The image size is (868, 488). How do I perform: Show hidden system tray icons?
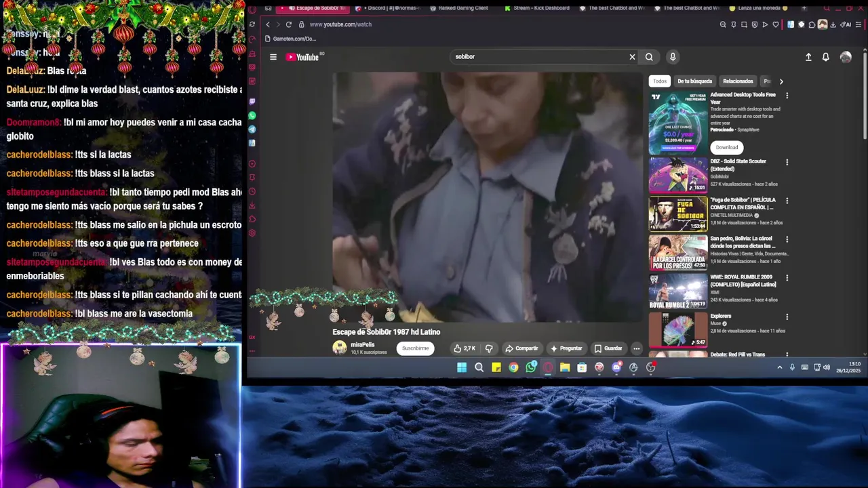pyautogui.click(x=780, y=367)
